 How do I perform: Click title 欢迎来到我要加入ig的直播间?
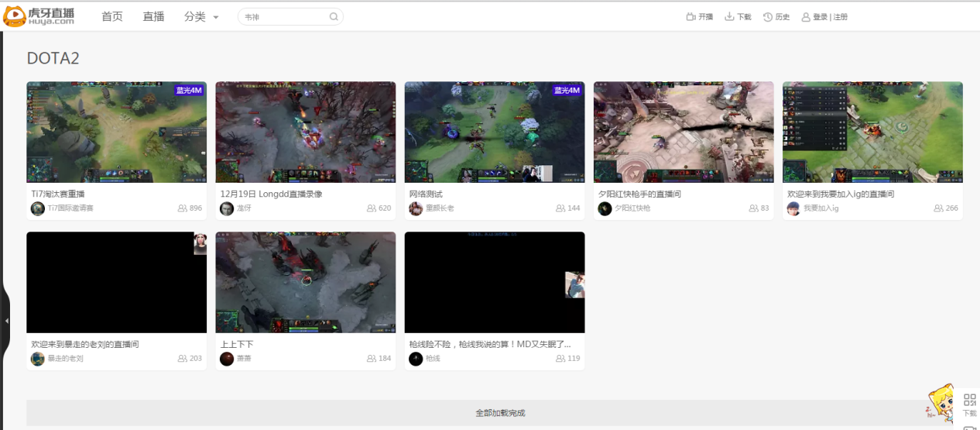[x=841, y=194]
